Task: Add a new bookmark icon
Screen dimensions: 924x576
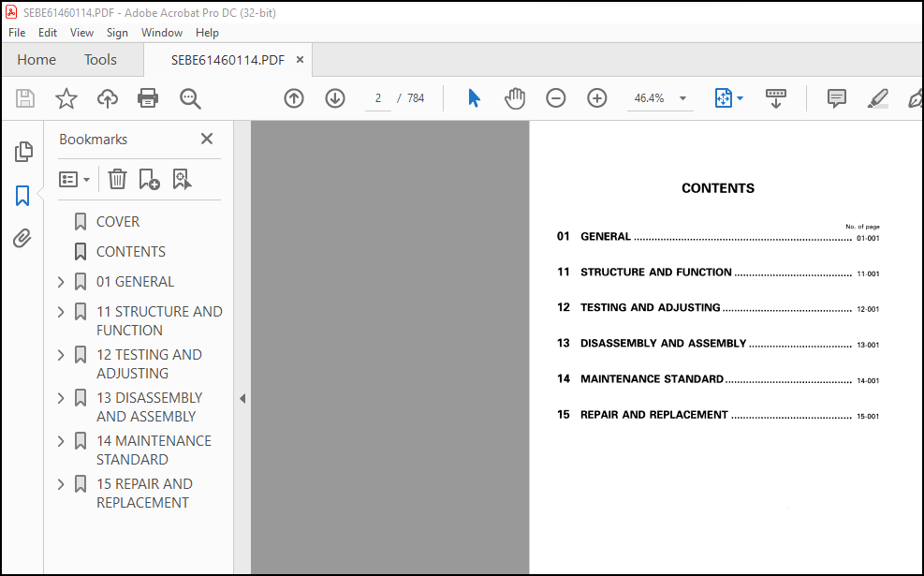Action: coord(149,179)
